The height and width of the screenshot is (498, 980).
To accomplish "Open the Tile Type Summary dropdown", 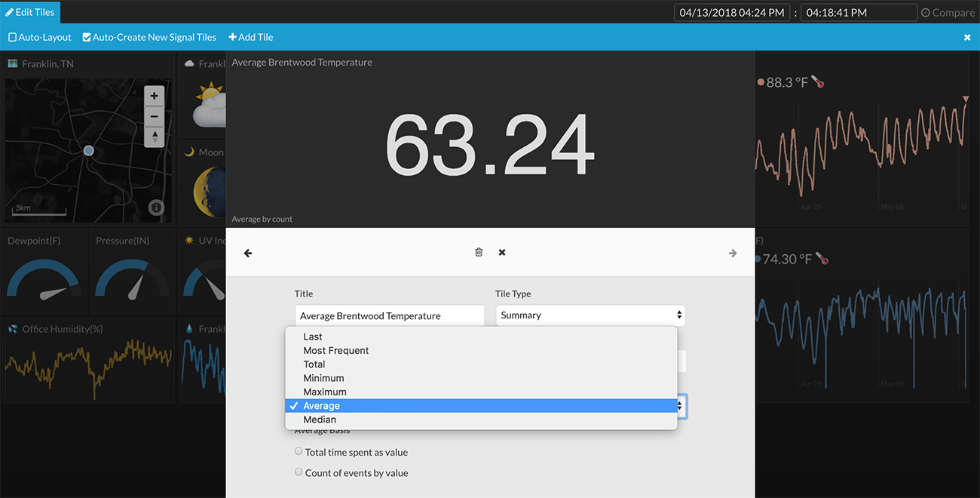I will [x=590, y=315].
